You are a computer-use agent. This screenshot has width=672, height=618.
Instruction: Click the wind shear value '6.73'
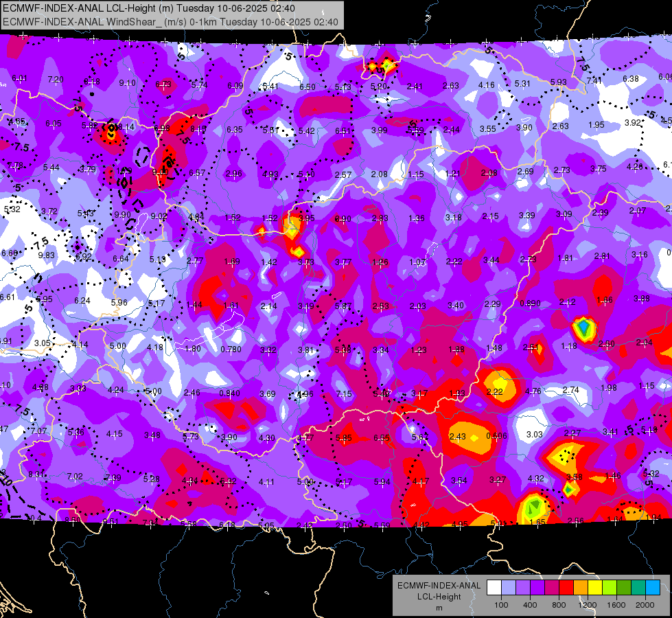pyautogui.click(x=163, y=84)
